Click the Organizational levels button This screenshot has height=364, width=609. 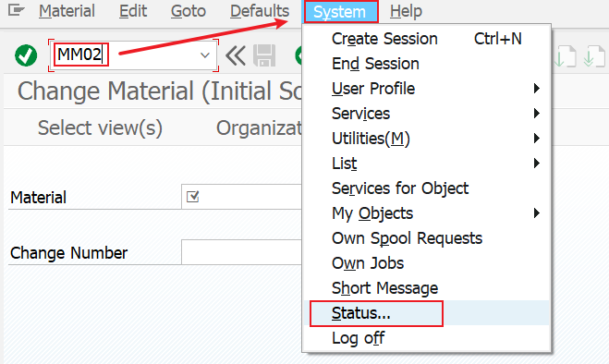(259, 127)
